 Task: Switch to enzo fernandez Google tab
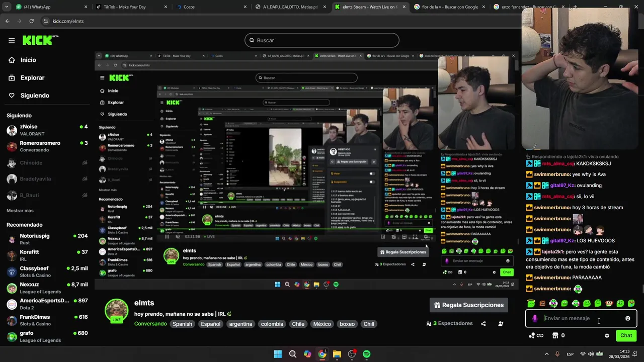pos(528,7)
